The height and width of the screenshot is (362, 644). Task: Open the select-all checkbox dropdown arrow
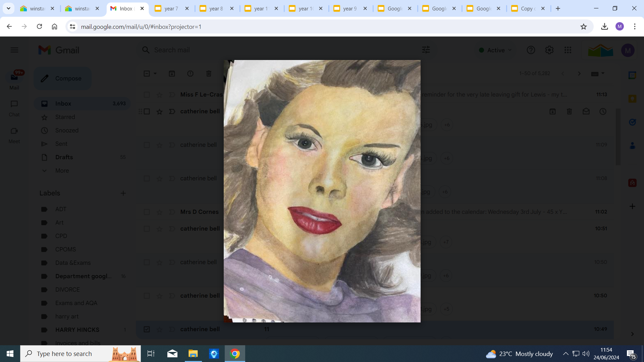(x=155, y=73)
